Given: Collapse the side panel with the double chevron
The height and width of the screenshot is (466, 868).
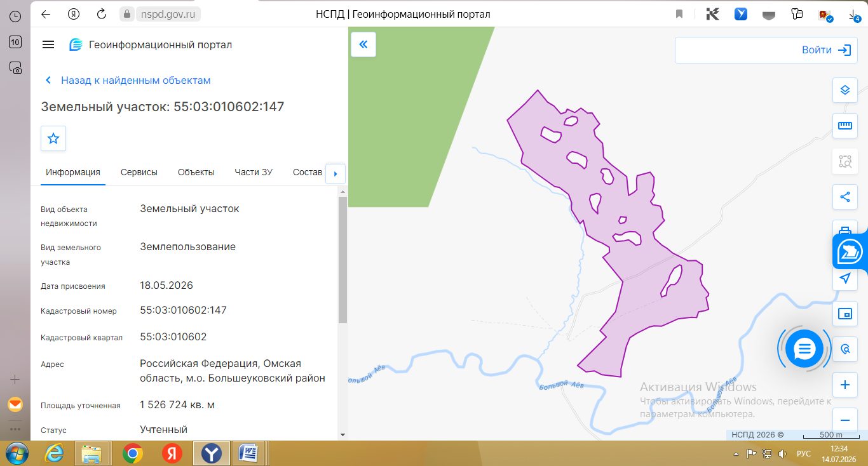Looking at the screenshot, I should 363,44.
